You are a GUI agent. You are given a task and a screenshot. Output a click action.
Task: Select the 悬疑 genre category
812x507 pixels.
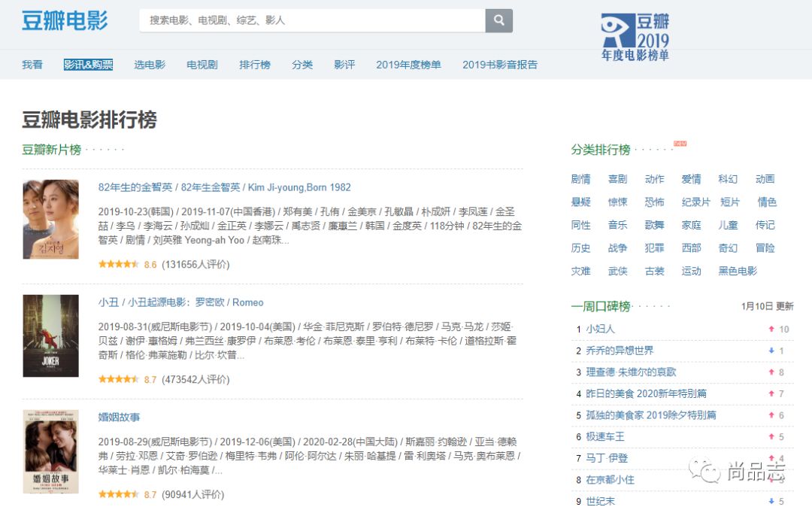click(580, 202)
